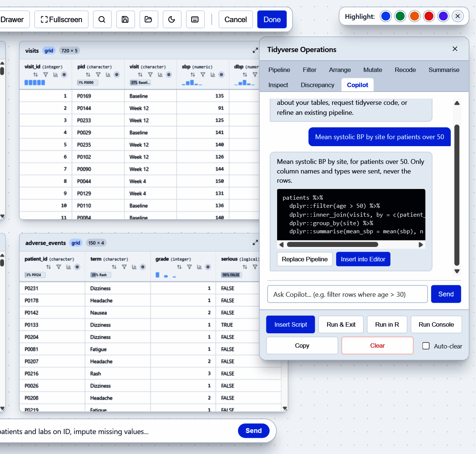
Task: Toggle the radio dot on pid column
Action: tap(117, 75)
